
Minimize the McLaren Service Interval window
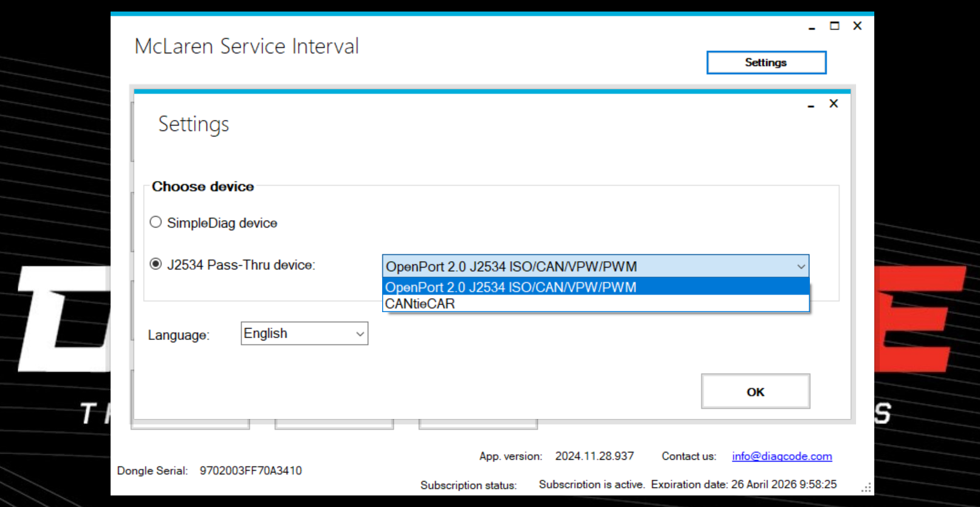click(812, 27)
